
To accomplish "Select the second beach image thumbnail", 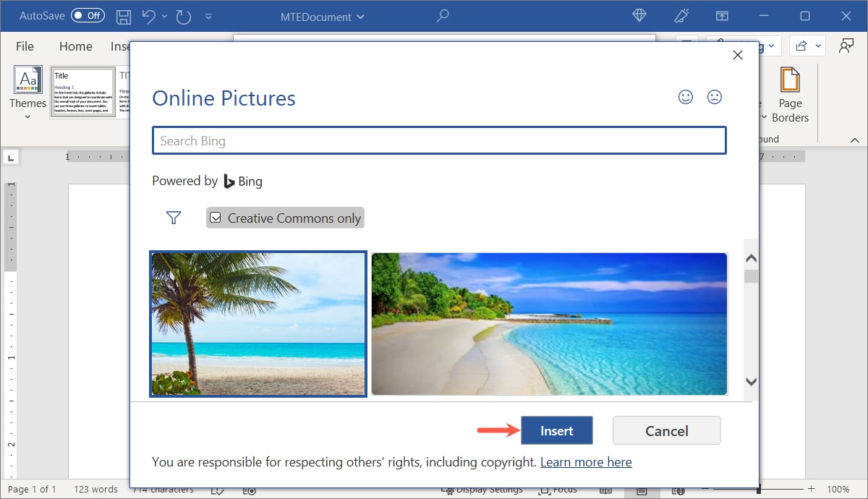I will [x=549, y=323].
